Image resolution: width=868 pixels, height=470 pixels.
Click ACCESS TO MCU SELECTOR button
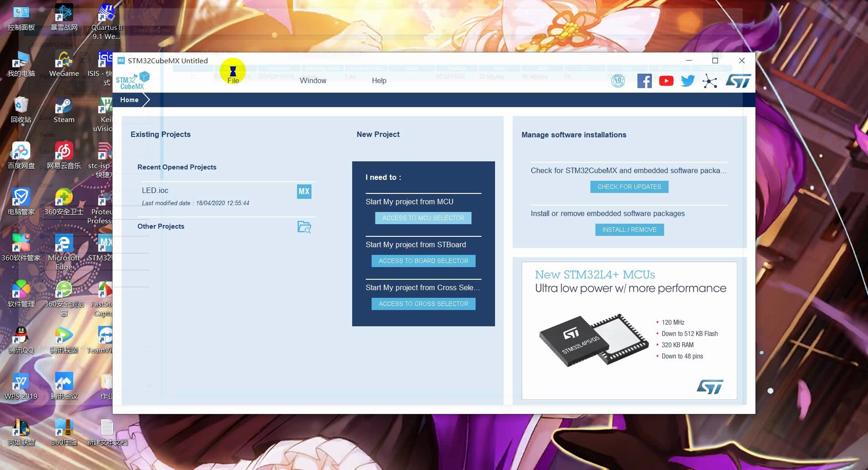point(423,218)
